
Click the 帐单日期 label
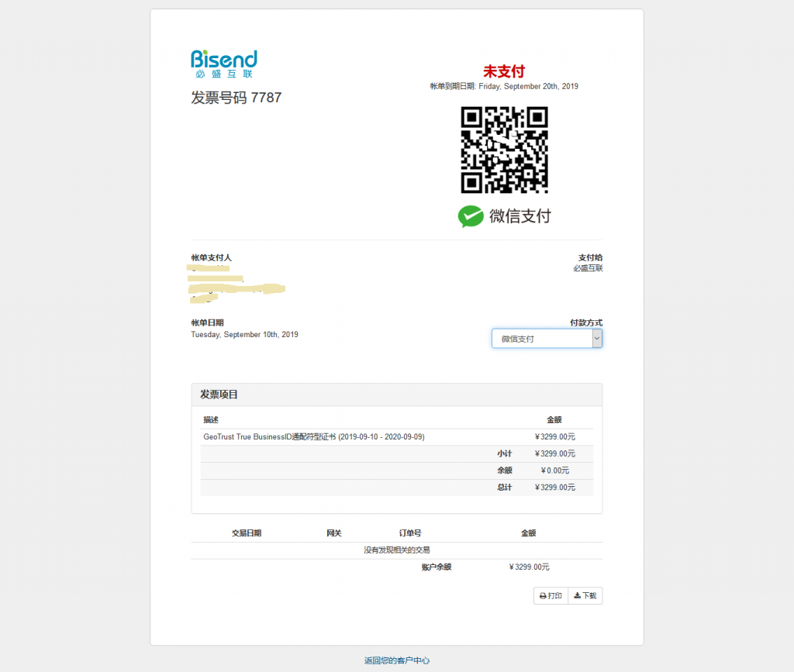[207, 323]
